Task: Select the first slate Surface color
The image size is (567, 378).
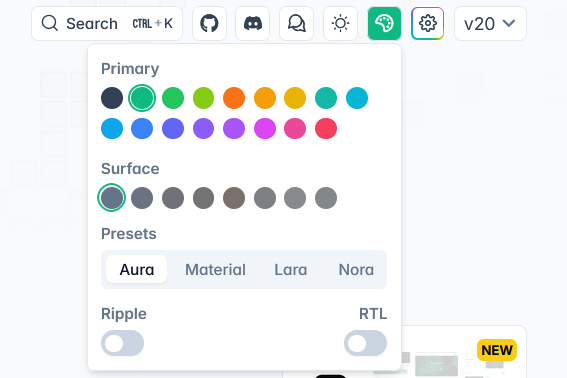Action: (112, 198)
